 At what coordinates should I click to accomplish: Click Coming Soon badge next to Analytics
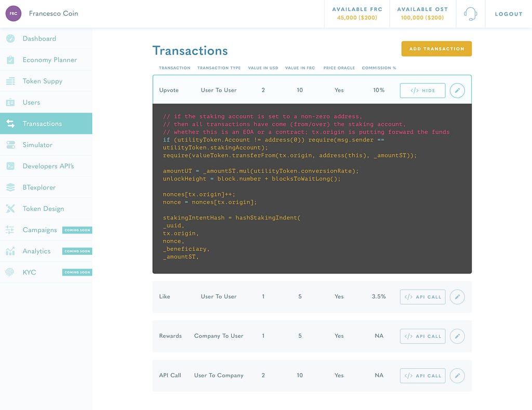pyautogui.click(x=77, y=251)
